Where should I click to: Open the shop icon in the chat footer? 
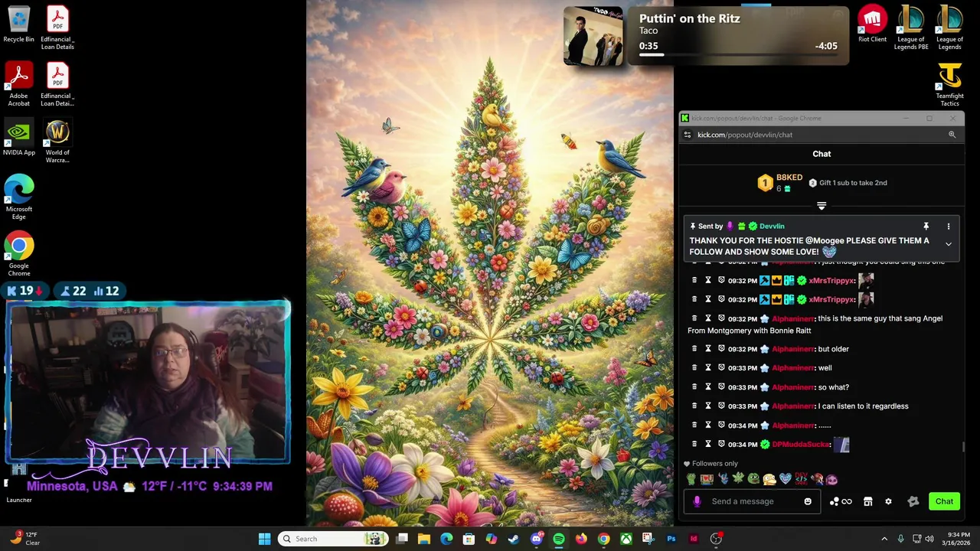pyautogui.click(x=867, y=501)
